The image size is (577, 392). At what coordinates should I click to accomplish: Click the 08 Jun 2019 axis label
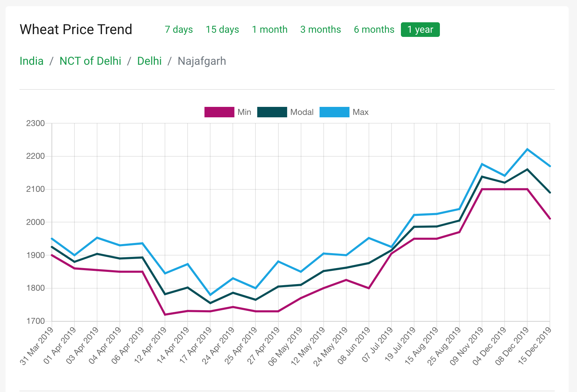point(354,346)
